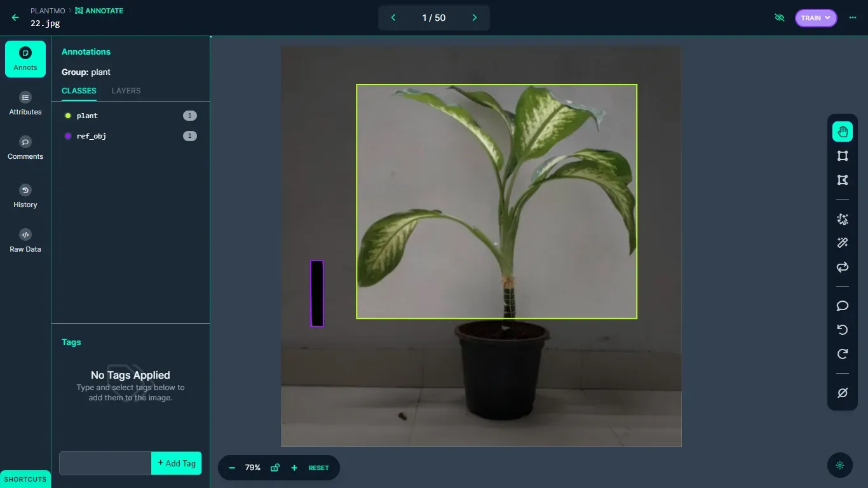The height and width of the screenshot is (488, 868).
Task: Open the comment tool on the right toolbar
Action: pyautogui.click(x=842, y=306)
